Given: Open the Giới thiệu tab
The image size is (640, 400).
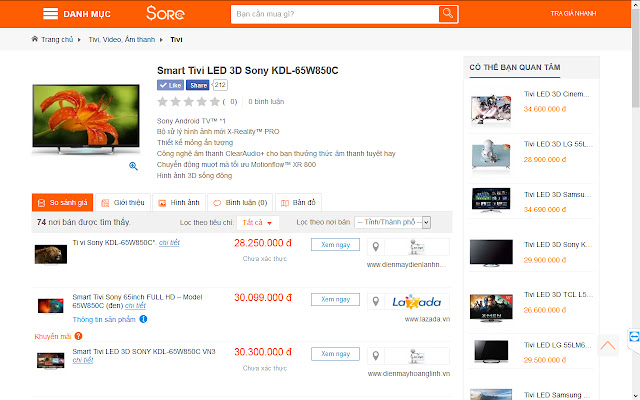Looking at the screenshot, I should 123,202.
